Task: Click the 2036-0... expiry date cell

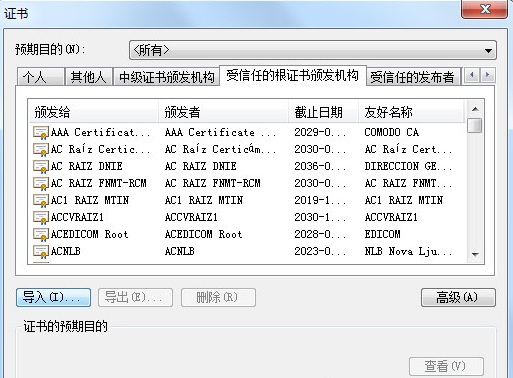Action: (x=320, y=167)
